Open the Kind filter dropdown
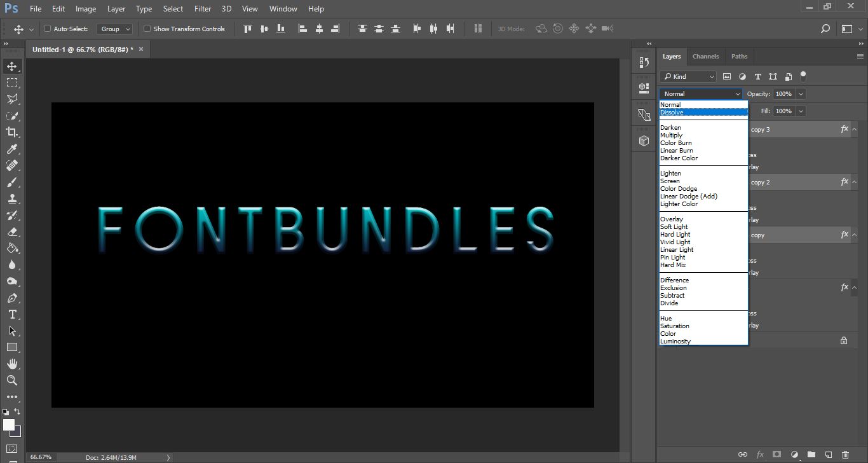 pos(688,76)
